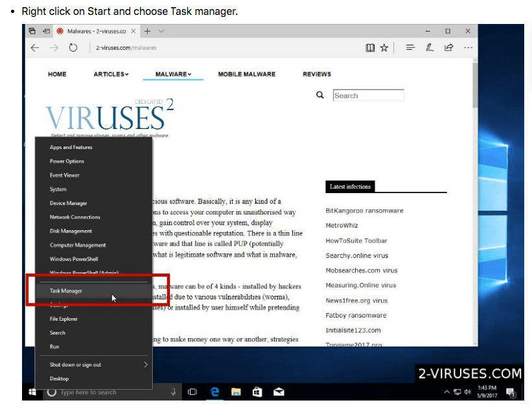Open HowToSuite Toolbar link
The width and height of the screenshot is (532, 407).
[x=356, y=240]
